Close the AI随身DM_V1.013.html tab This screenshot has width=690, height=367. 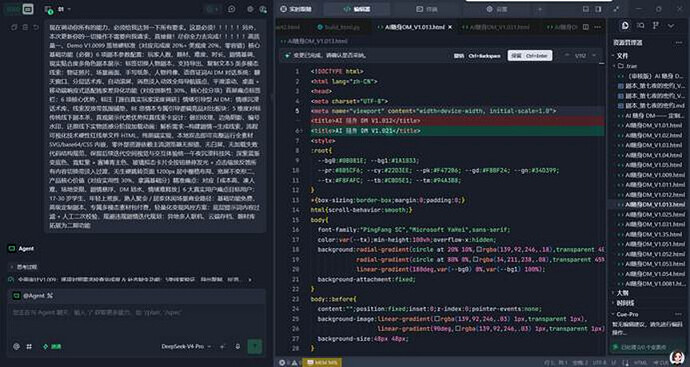pyautogui.click(x=450, y=27)
